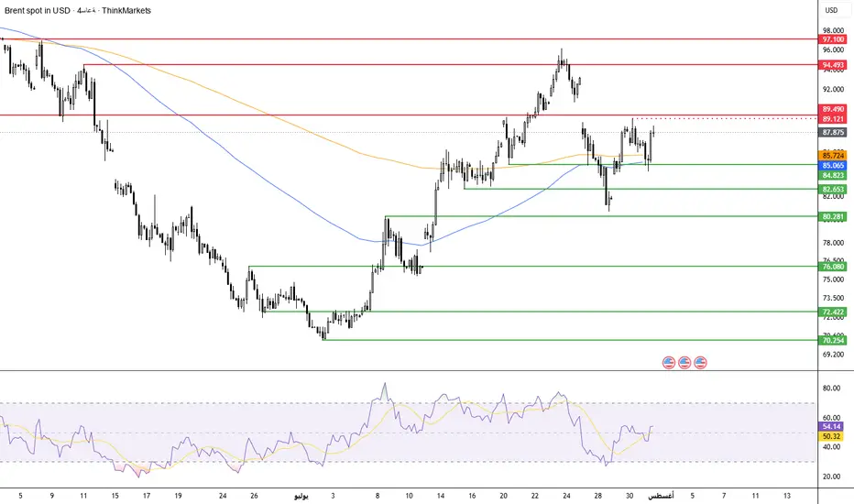Click the 98.000 price scale value
The height and width of the screenshot is (504, 854).
tap(833, 30)
